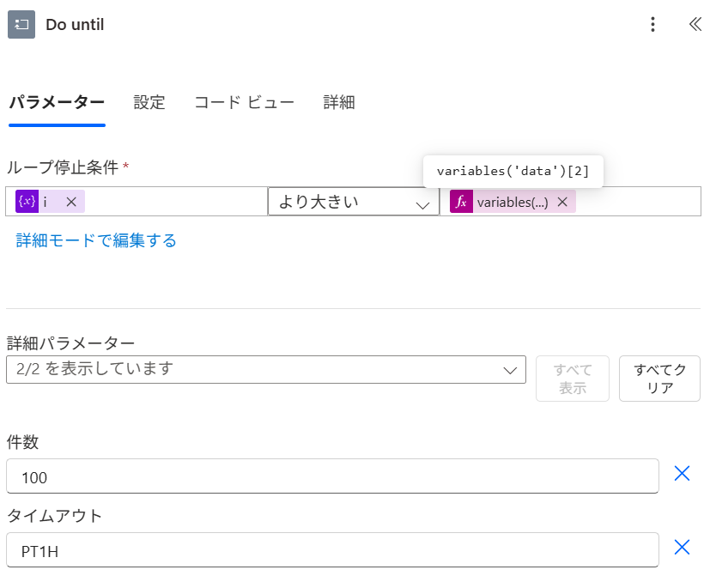Viewport: 710px width, 588px height.
Task: Collapse the panel with the double-chevron icon
Action: (x=694, y=24)
